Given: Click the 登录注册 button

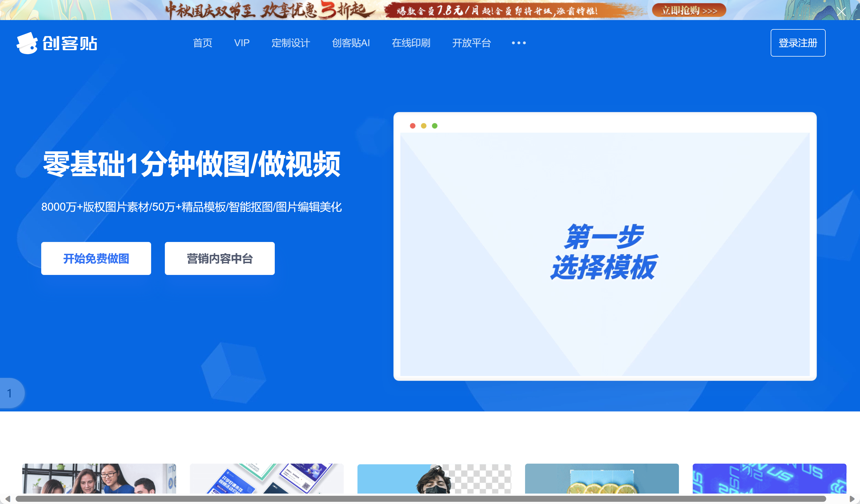Looking at the screenshot, I should [x=798, y=43].
